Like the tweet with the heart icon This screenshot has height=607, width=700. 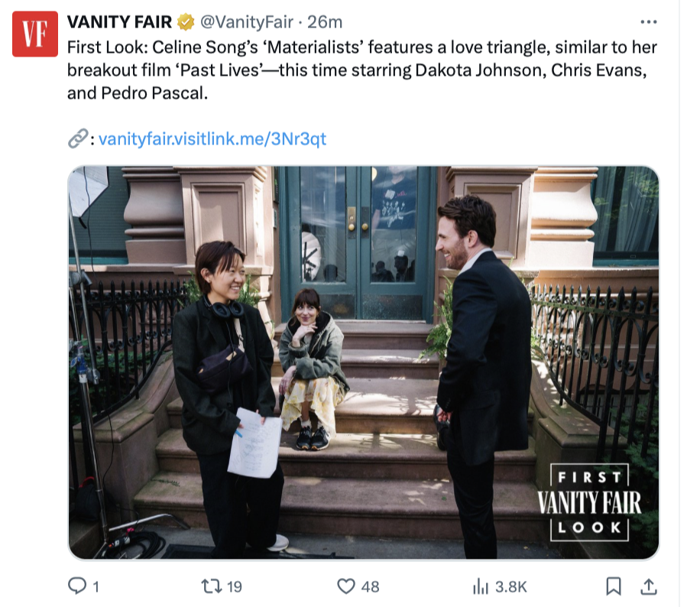pyautogui.click(x=346, y=586)
